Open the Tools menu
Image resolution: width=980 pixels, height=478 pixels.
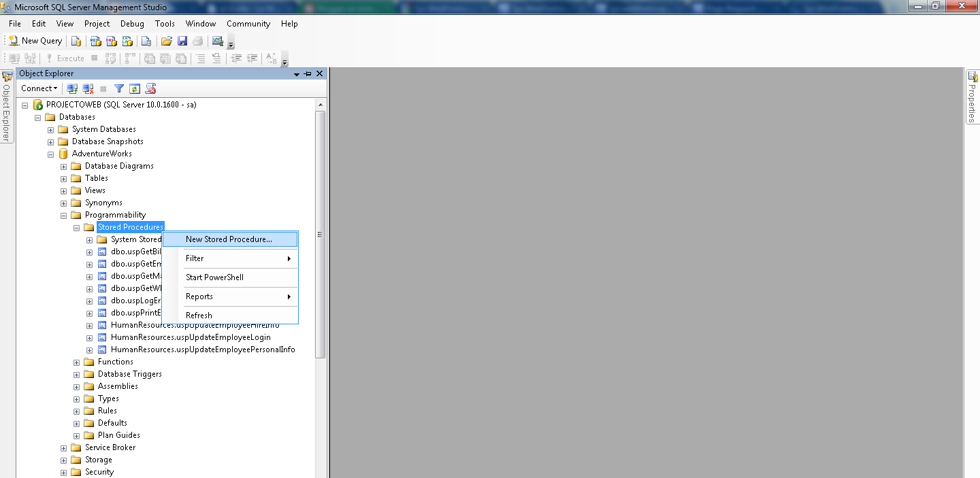tap(165, 24)
